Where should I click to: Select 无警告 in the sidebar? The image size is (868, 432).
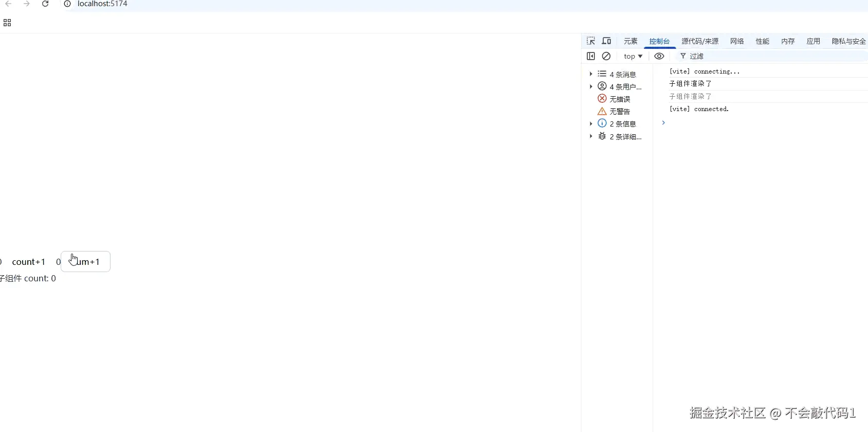pos(620,111)
